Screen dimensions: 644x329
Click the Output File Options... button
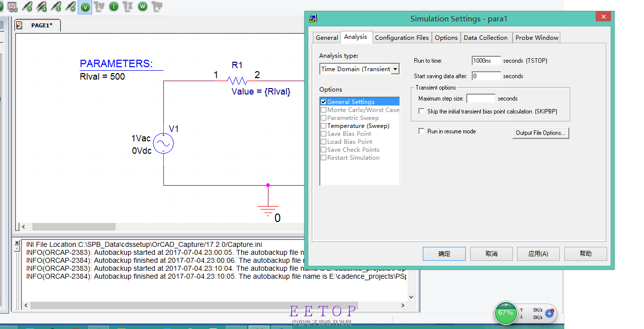point(540,133)
